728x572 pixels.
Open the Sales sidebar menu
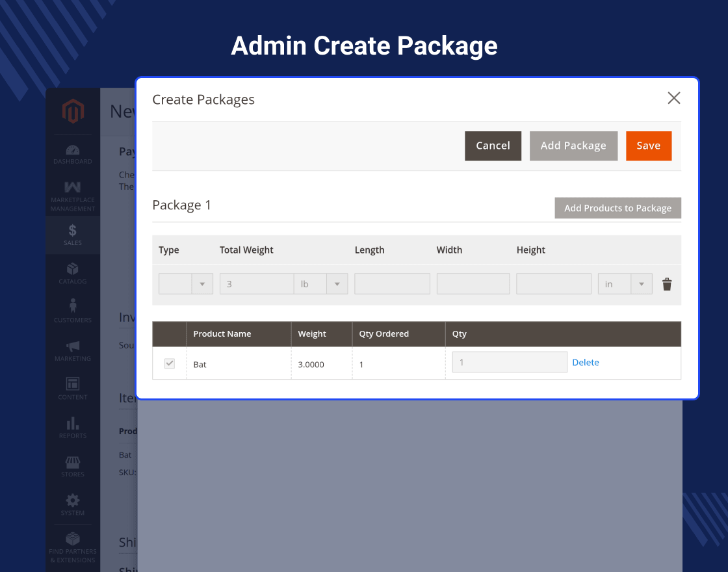(x=72, y=235)
